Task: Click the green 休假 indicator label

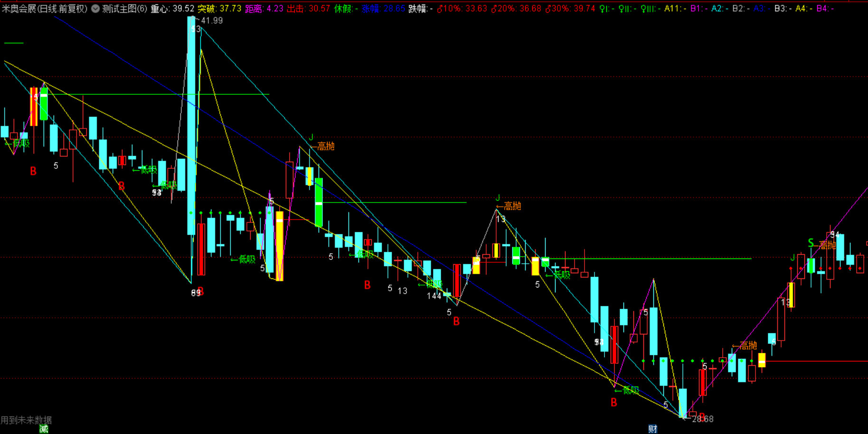Action: tap(346, 9)
